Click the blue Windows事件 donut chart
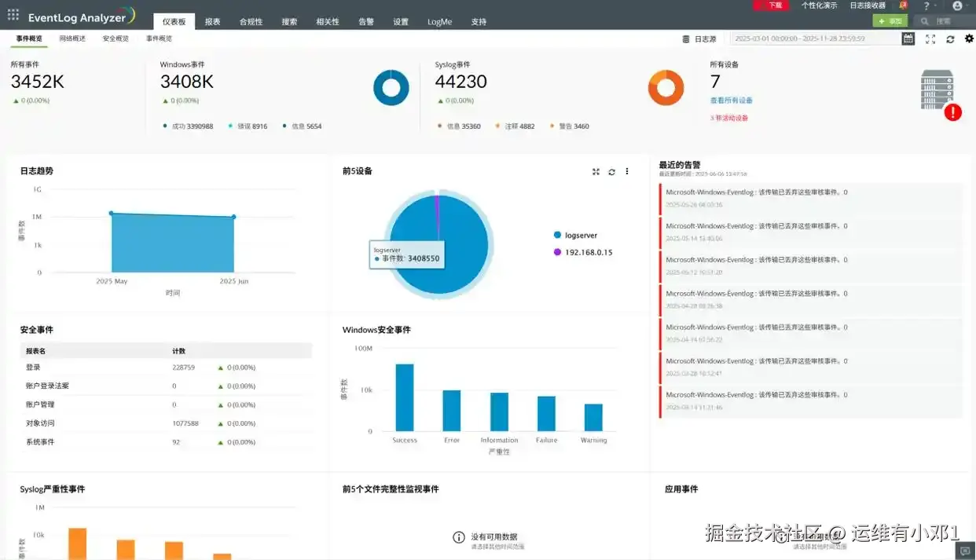 tap(391, 88)
